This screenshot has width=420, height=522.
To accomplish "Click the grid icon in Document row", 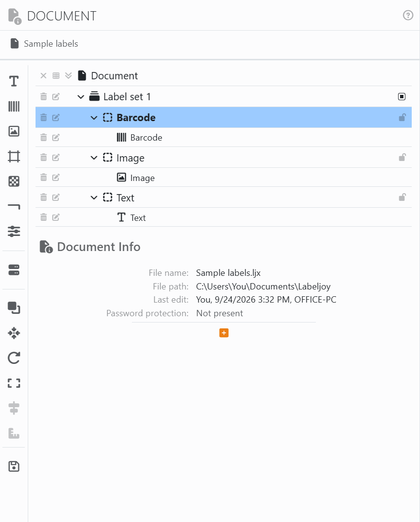I will [x=56, y=75].
